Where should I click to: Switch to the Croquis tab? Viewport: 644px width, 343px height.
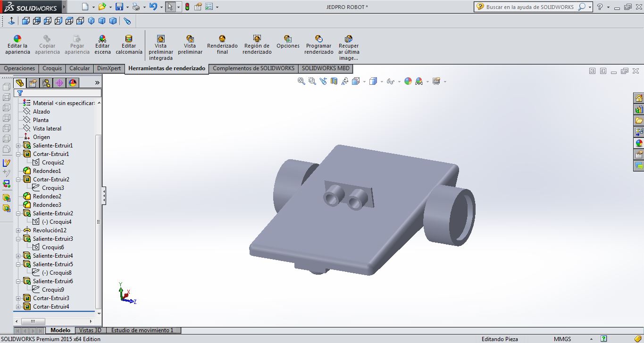point(52,68)
